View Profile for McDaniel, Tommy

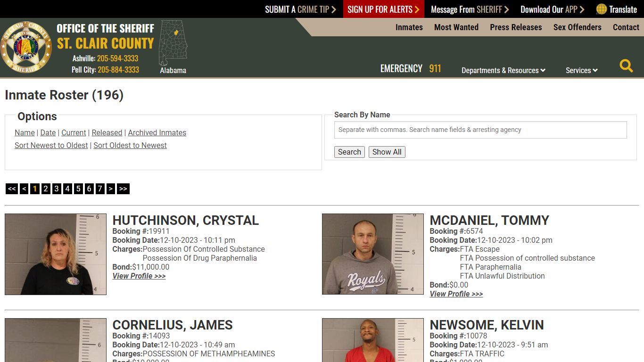(456, 294)
